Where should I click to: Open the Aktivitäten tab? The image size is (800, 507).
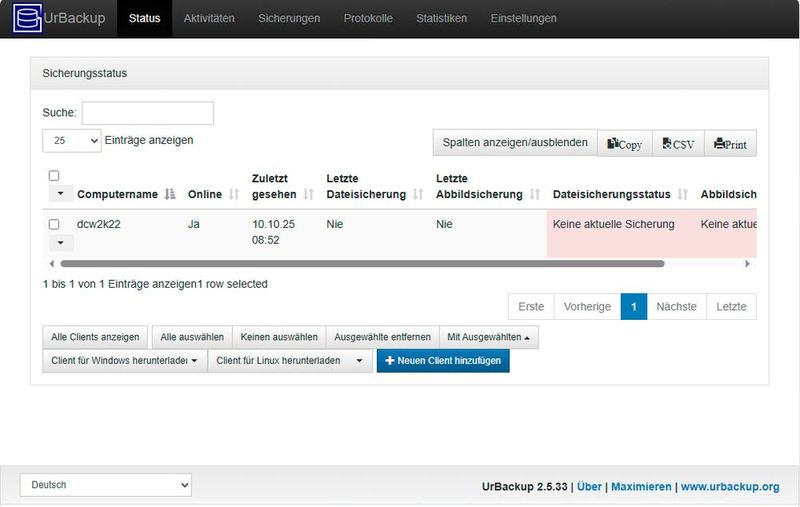tap(209, 18)
